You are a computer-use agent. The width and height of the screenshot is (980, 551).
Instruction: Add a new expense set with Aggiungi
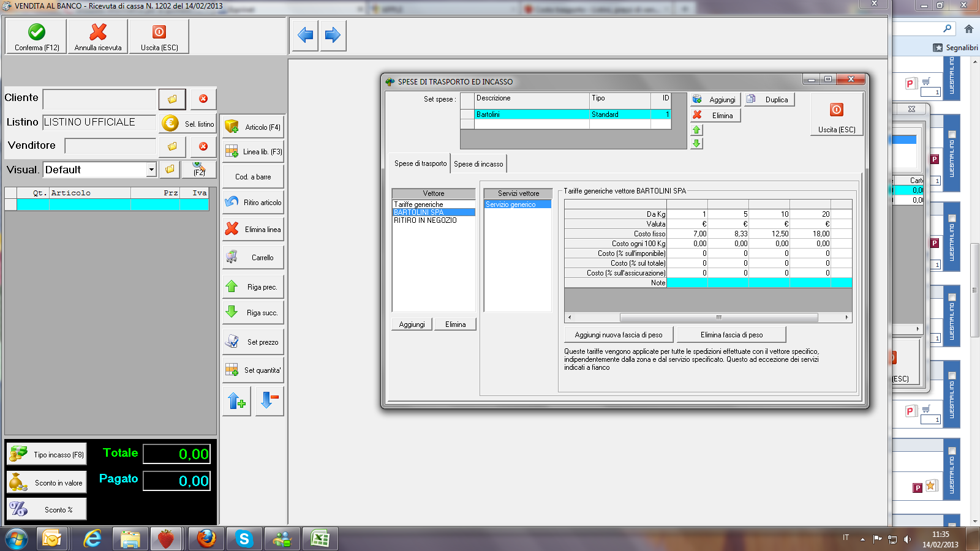tap(715, 99)
